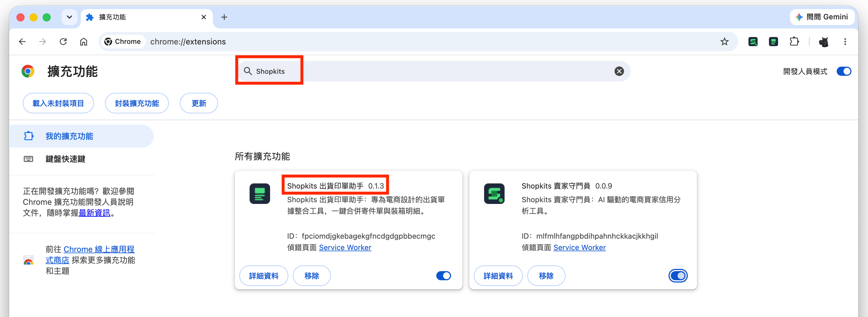The width and height of the screenshot is (868, 317).
Task: Close the 擴充功能 tab
Action: coord(203,17)
